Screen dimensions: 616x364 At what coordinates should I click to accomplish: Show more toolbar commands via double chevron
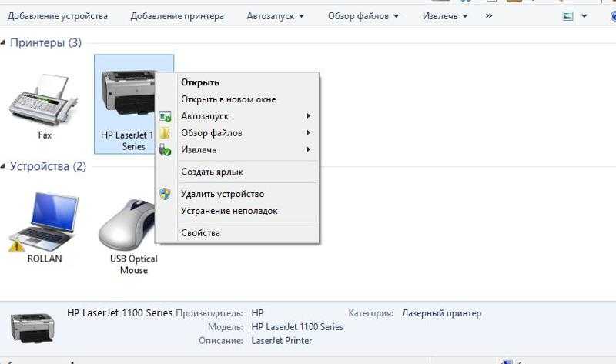point(489,16)
